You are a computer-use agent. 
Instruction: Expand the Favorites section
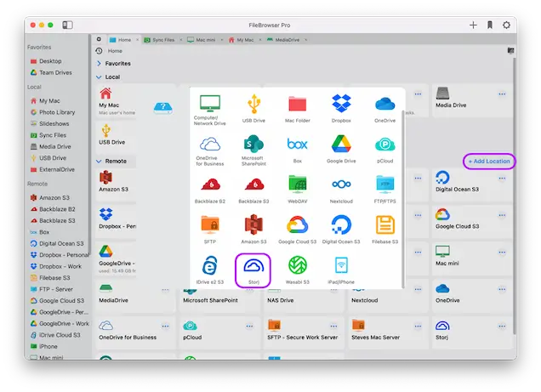[x=100, y=64]
